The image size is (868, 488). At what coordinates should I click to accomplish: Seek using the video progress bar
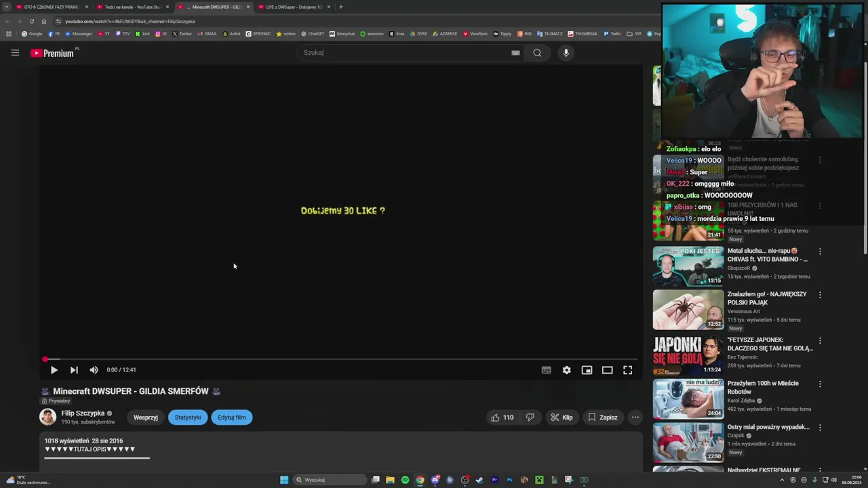(x=341, y=359)
